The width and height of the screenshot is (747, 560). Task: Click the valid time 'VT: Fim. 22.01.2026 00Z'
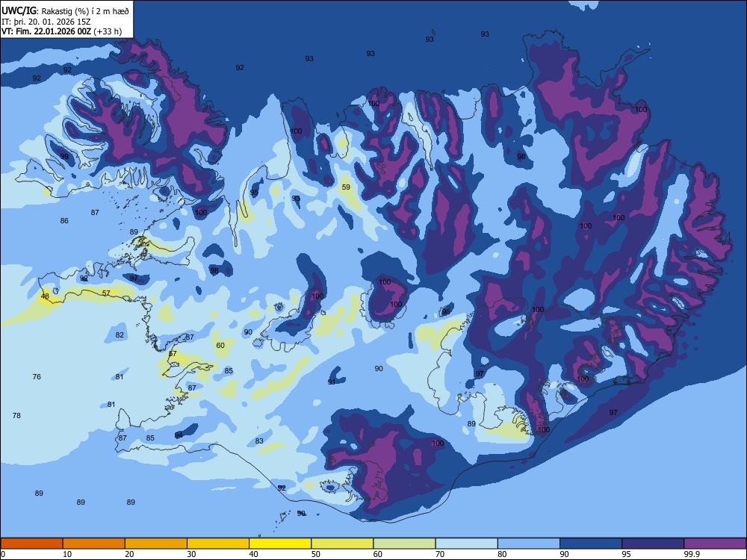[46, 31]
